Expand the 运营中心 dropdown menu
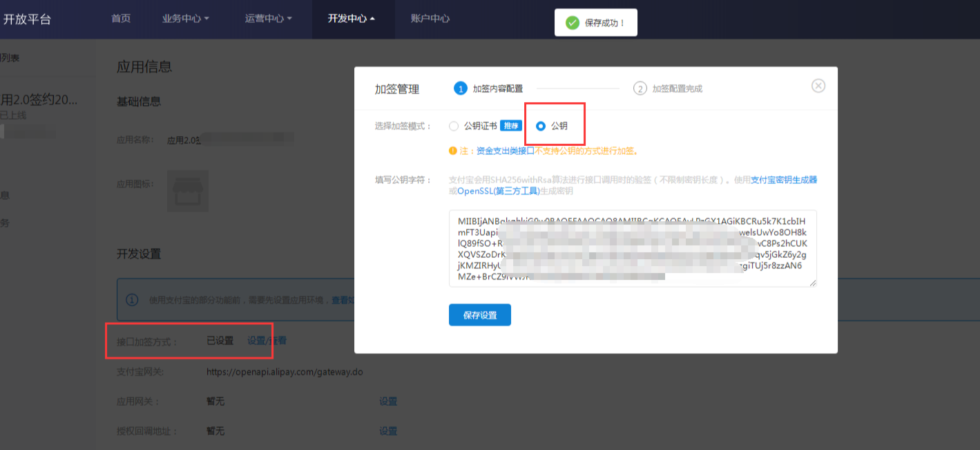 pos(268,19)
